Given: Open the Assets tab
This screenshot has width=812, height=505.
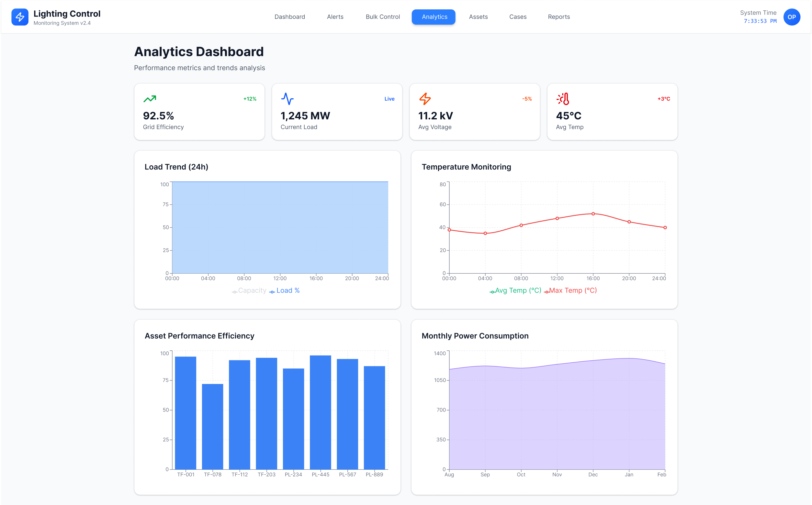Looking at the screenshot, I should click(x=478, y=17).
